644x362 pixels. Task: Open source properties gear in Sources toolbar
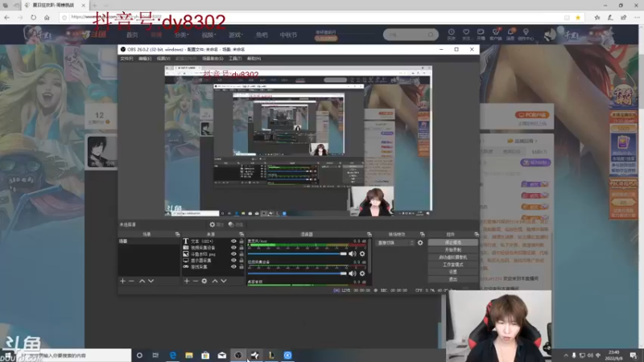pos(204,281)
